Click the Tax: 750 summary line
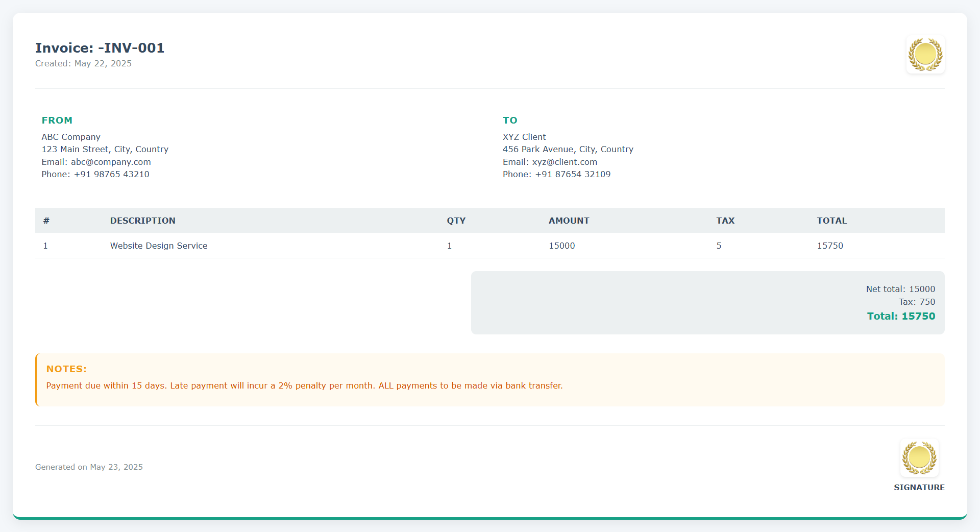 pyautogui.click(x=917, y=302)
